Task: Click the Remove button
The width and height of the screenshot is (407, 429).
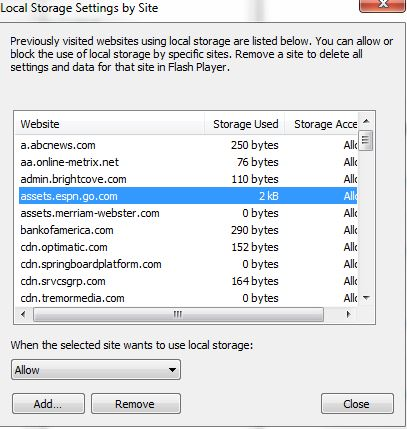Action: tap(136, 404)
